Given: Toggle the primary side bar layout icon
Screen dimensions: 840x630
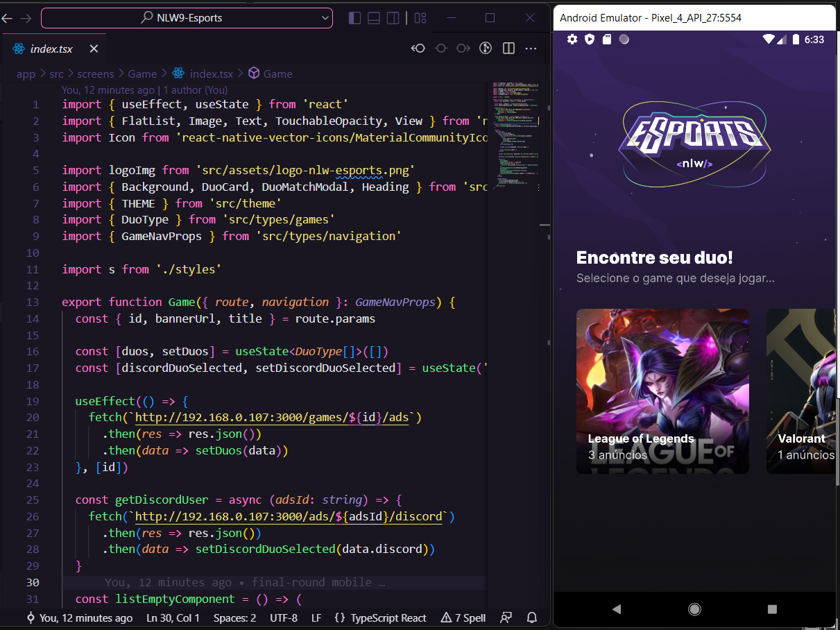Looking at the screenshot, I should tap(354, 18).
